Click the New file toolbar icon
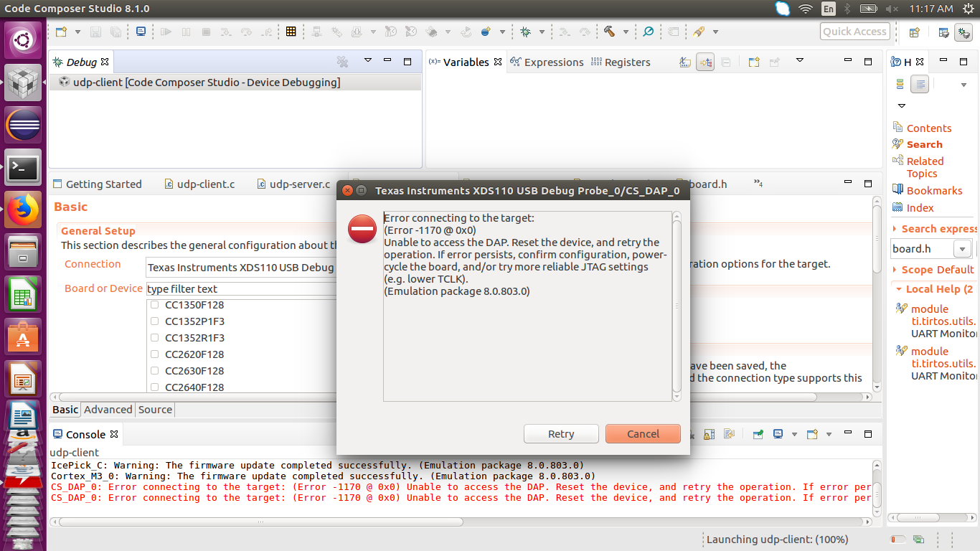 point(62,32)
